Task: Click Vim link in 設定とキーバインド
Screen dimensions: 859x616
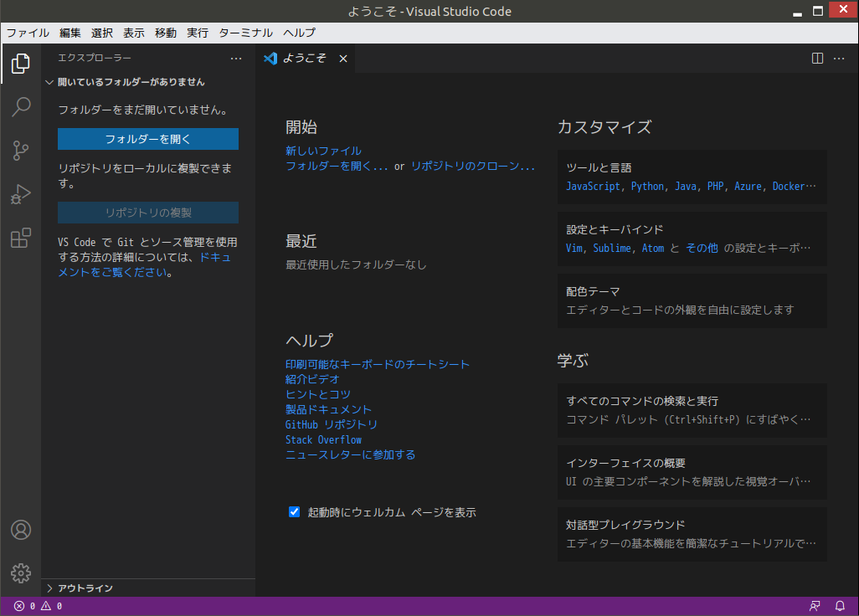Action: 574,248
